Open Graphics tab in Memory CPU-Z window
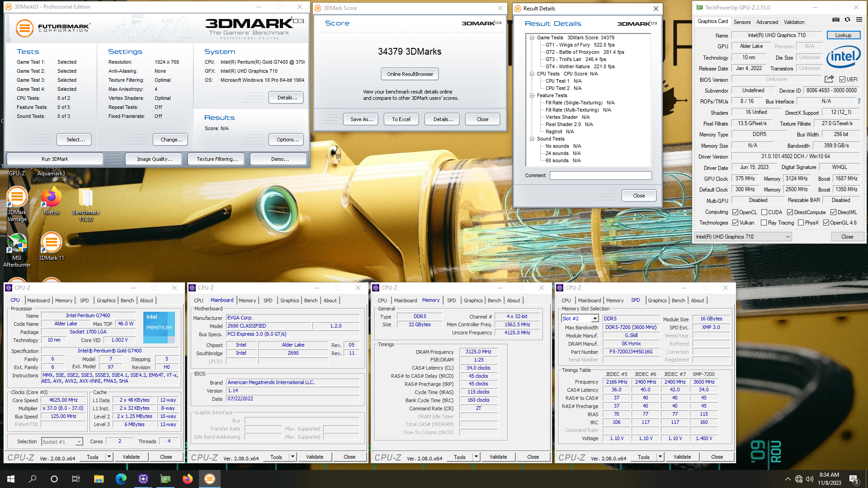This screenshot has width=868, height=488. coord(473,300)
